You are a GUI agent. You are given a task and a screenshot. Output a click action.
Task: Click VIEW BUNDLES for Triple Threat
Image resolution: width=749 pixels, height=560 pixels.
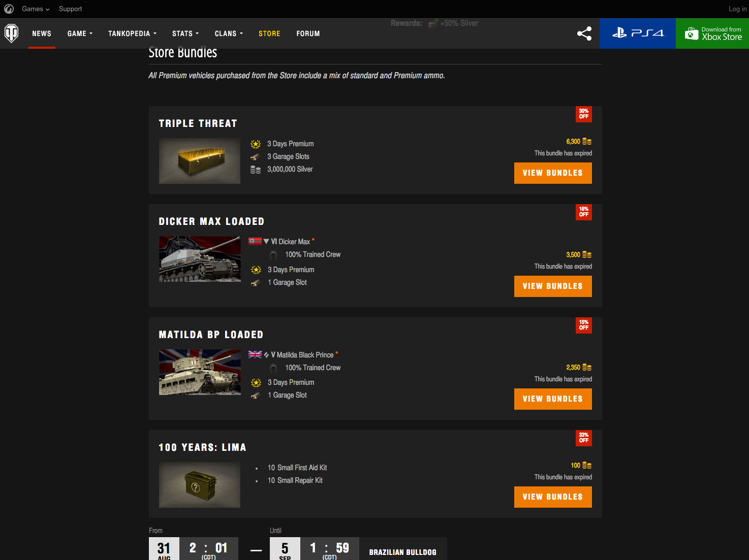tap(553, 173)
